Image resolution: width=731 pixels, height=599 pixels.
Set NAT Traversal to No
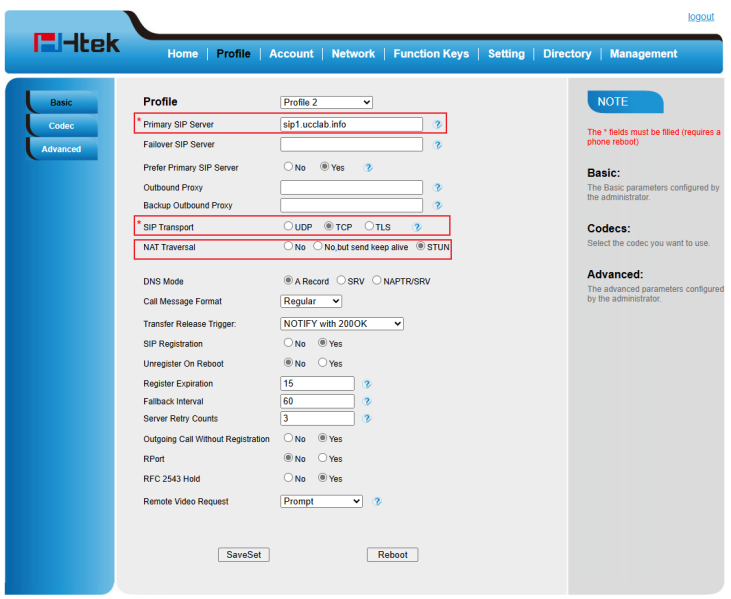(289, 246)
